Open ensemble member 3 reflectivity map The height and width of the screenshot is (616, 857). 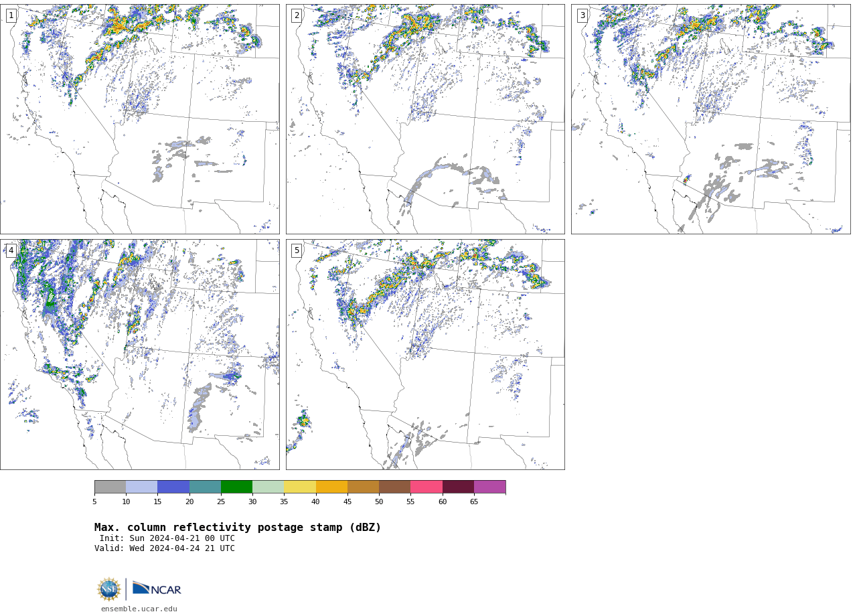click(x=710, y=119)
